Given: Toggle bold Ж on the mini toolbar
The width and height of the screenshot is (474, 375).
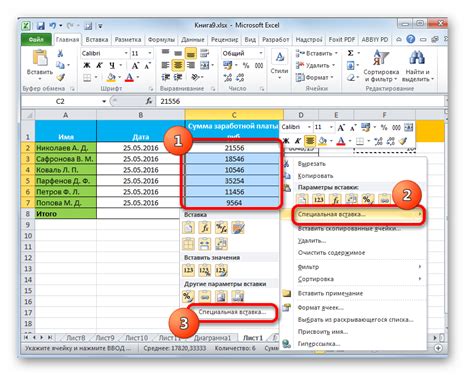Looking at the screenshot, I should click(x=286, y=141).
